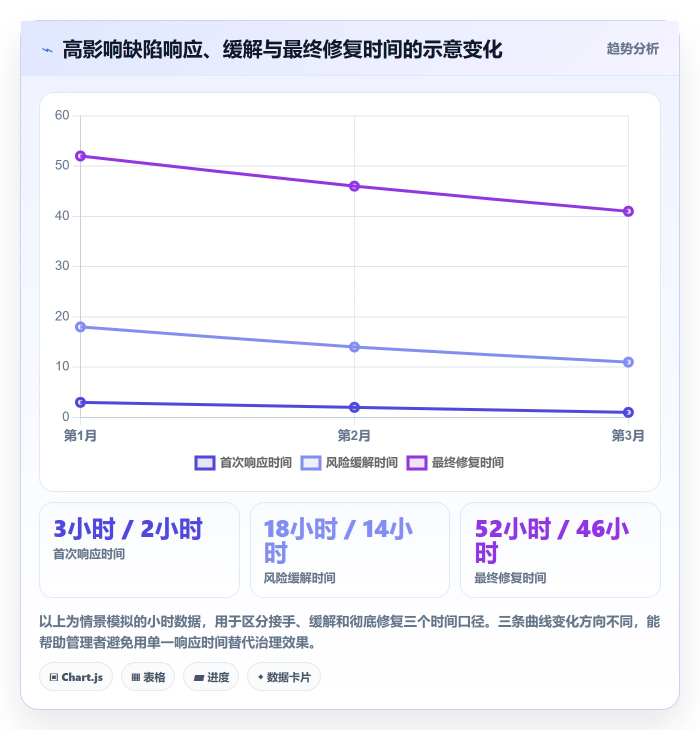The image size is (700, 730).
Task: Select the 52小时 / 46小时 card value
Action: pyautogui.click(x=552, y=541)
